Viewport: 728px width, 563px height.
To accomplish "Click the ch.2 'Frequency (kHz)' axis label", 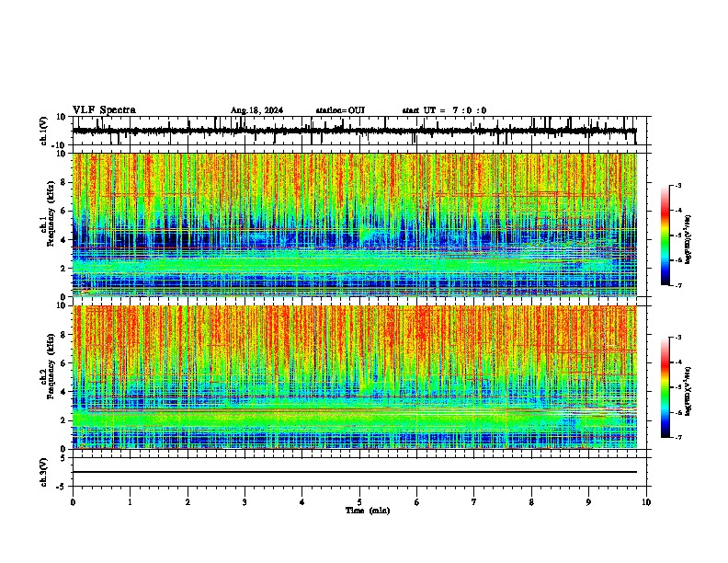I will (x=51, y=366).
